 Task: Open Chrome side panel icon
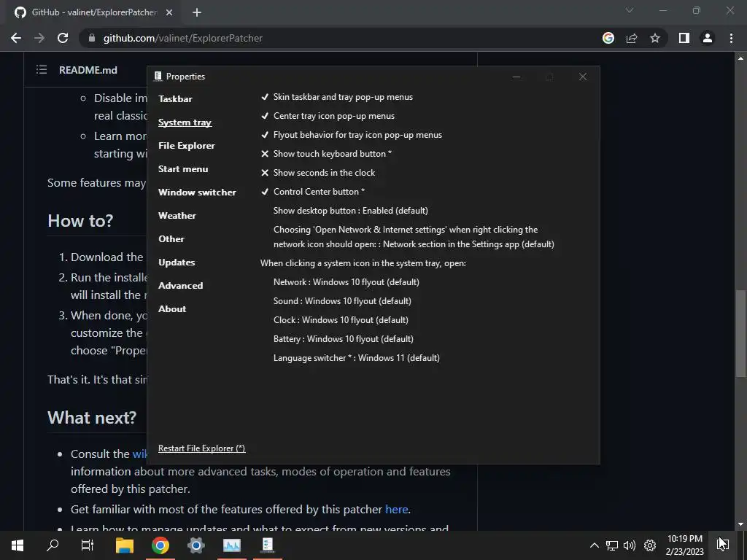coord(684,38)
